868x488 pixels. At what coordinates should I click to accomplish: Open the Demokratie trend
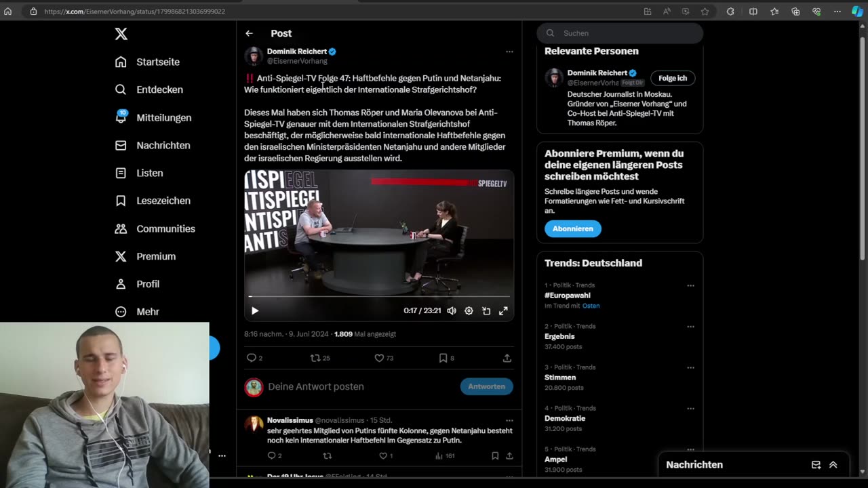coord(565,418)
